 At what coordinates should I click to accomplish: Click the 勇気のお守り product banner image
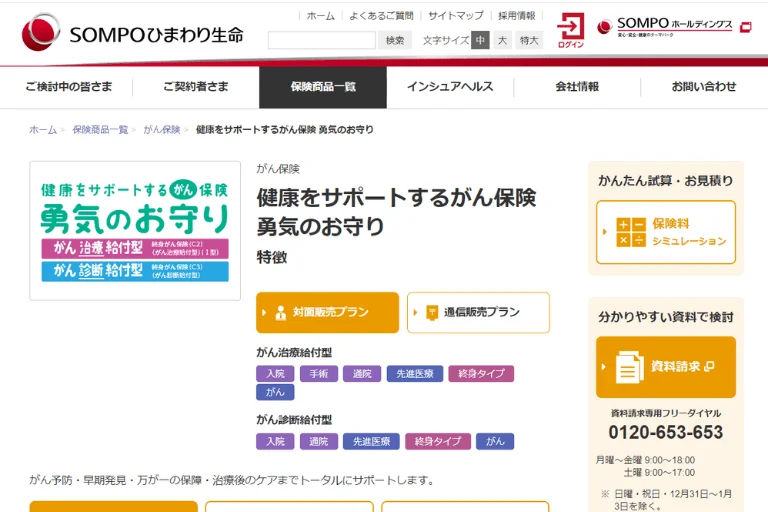[135, 231]
